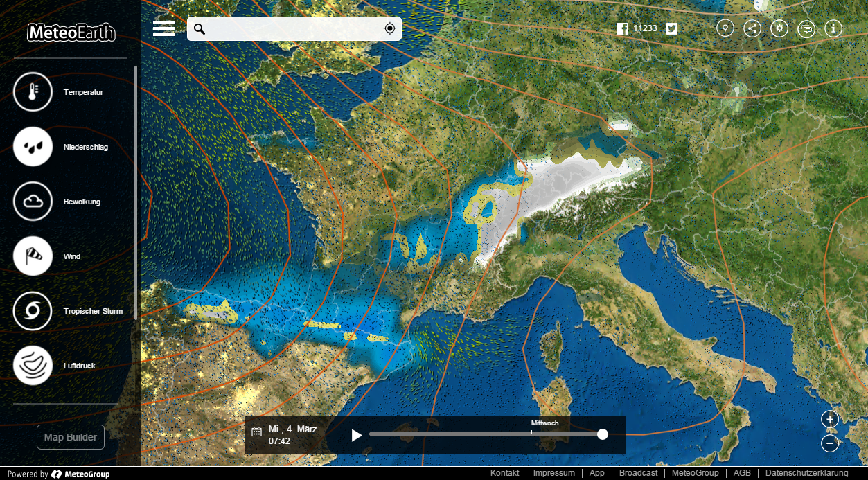868x480 pixels.
Task: Locate me with the crosshair icon
Action: tap(390, 28)
